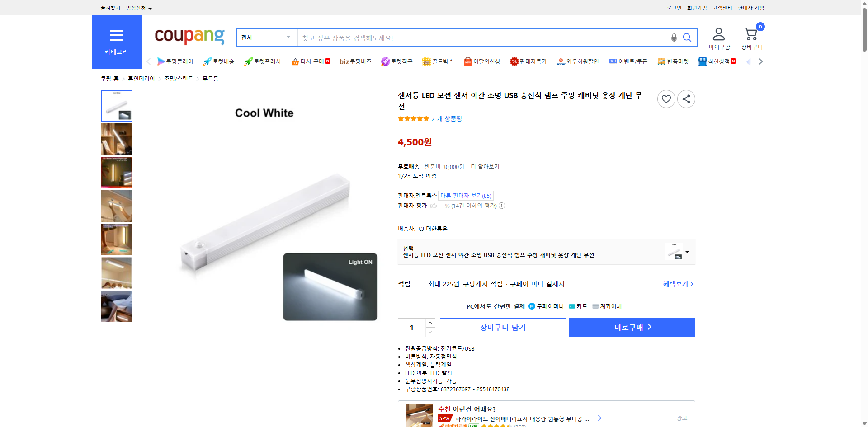The image size is (868, 427).
Task: Select the second product thumbnail
Action: point(116,139)
